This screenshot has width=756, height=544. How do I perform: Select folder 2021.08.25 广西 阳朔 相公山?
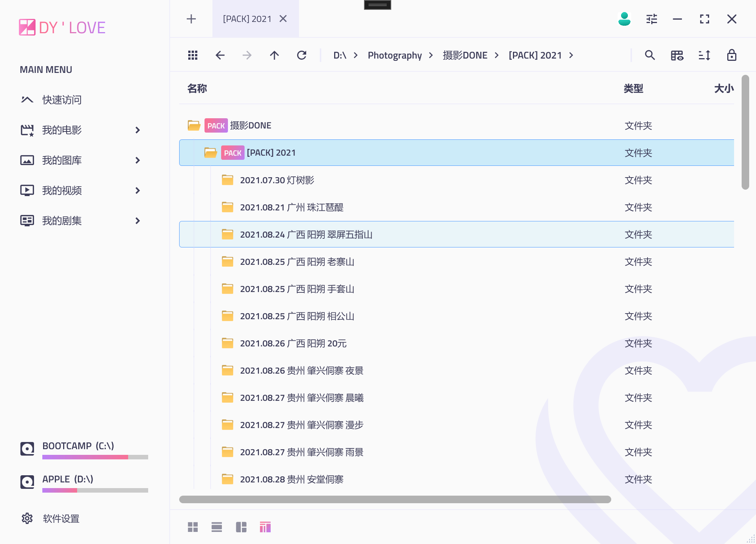pos(457,316)
